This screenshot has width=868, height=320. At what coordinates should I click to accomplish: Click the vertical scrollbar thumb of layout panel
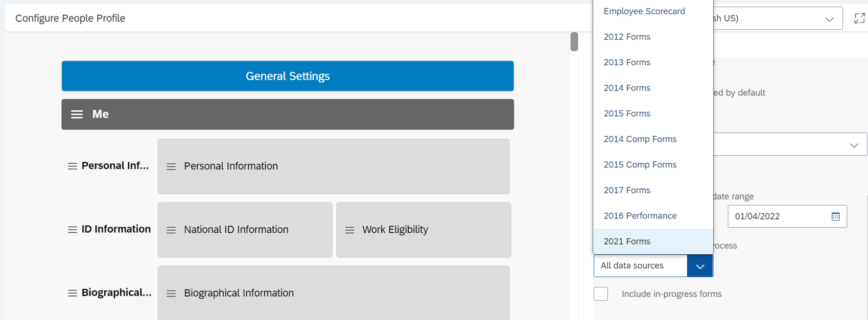click(x=574, y=42)
